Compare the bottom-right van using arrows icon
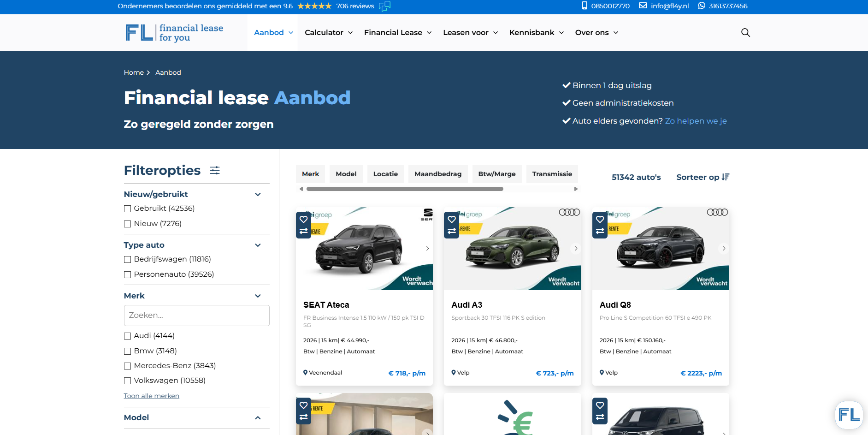This screenshot has height=435, width=868. click(x=600, y=417)
